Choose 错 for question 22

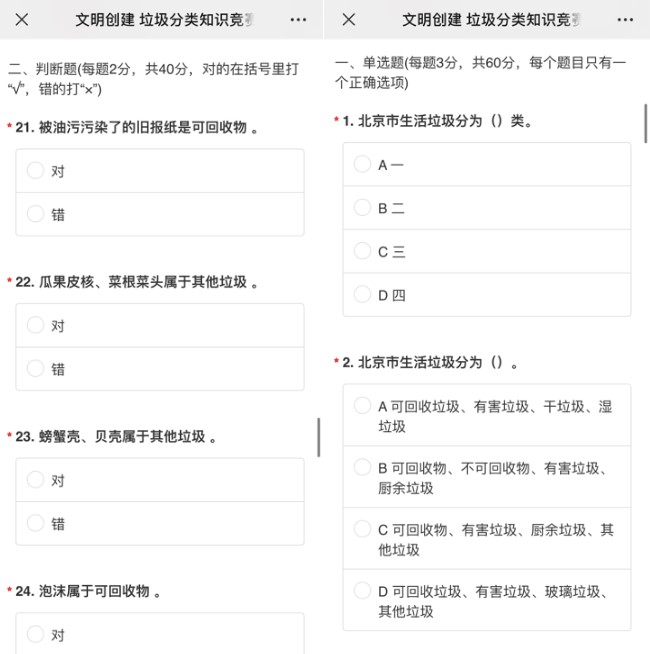(36, 368)
